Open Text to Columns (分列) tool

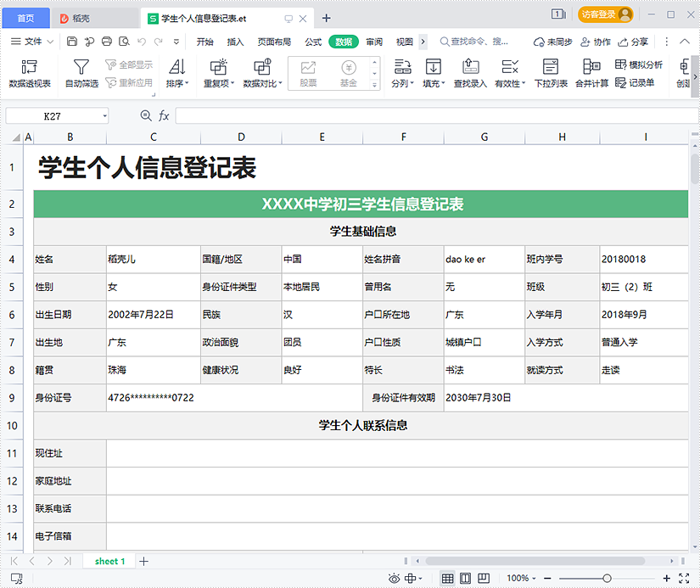click(402, 73)
